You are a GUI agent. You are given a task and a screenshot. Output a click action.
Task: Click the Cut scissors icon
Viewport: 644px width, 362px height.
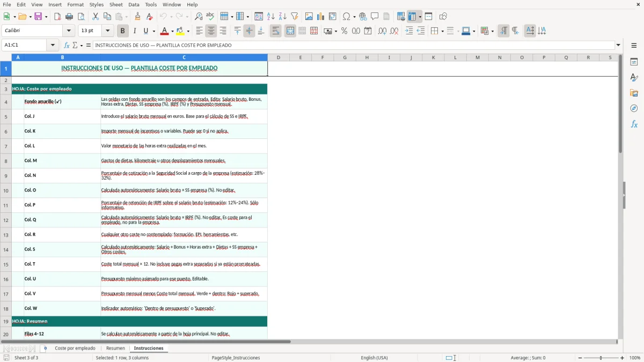96,17
